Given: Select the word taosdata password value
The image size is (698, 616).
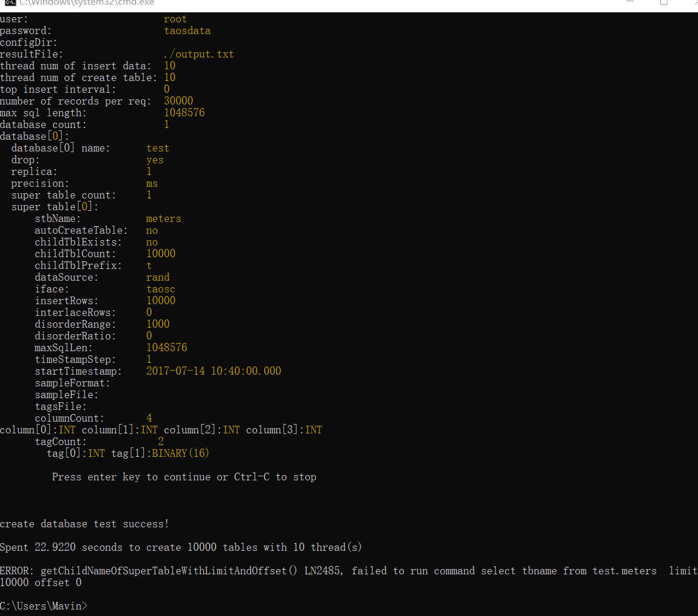Looking at the screenshot, I should tap(187, 31).
